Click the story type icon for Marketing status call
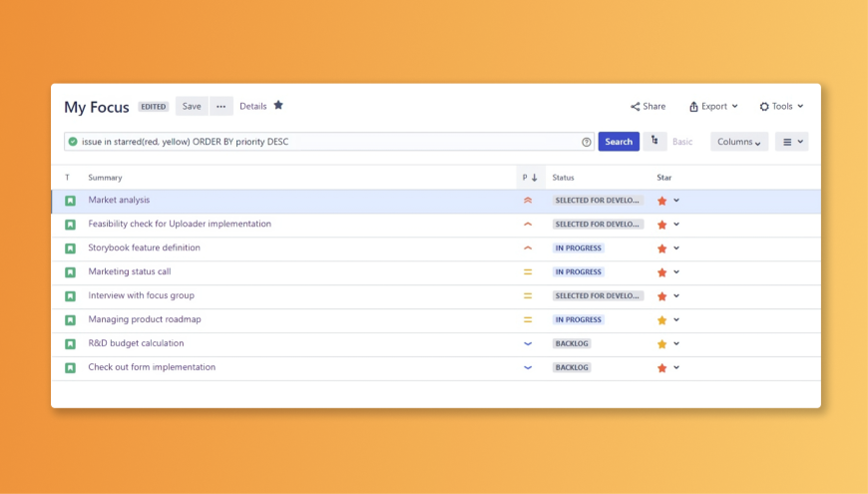The width and height of the screenshot is (868, 494). click(x=71, y=272)
